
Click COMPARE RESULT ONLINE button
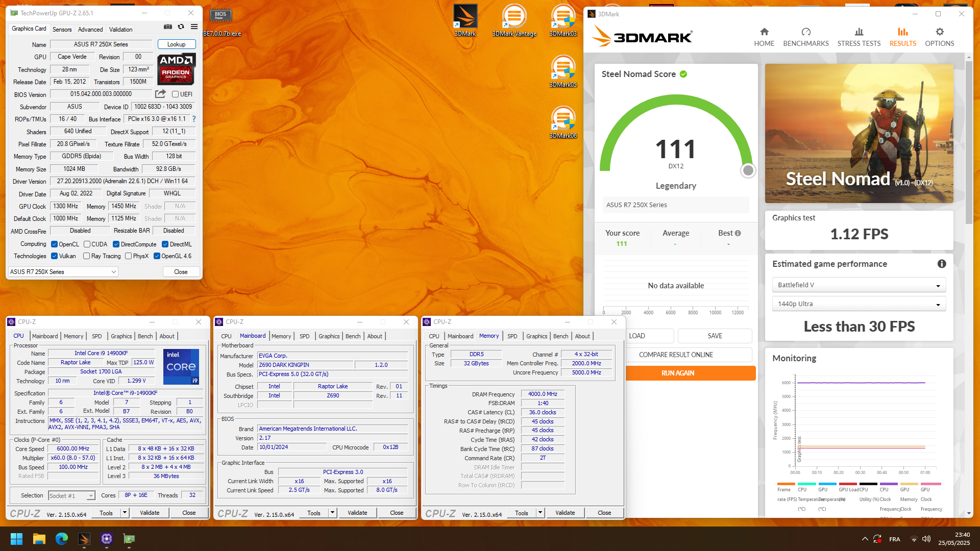pos(676,355)
